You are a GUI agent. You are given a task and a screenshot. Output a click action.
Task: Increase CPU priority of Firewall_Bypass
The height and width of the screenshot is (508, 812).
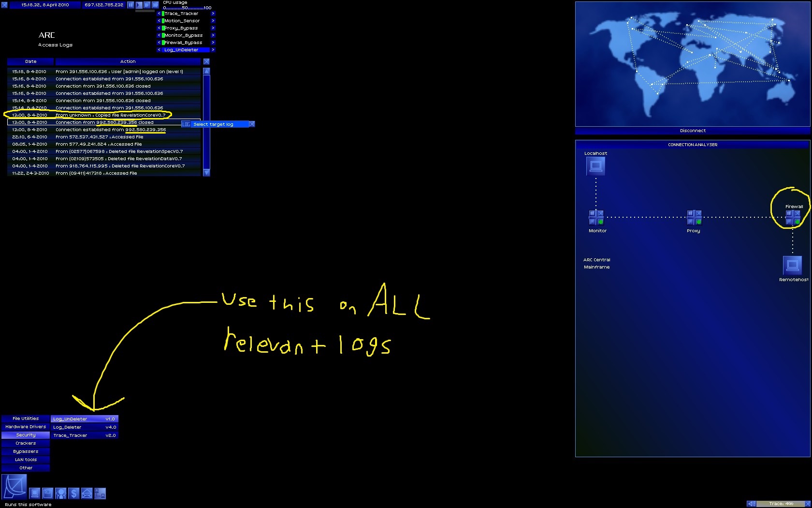213,43
